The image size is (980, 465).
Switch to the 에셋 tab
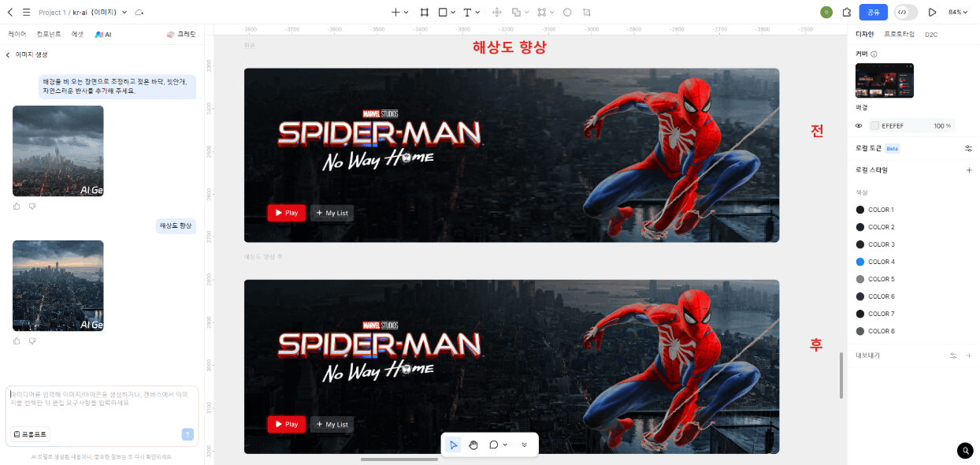point(77,35)
